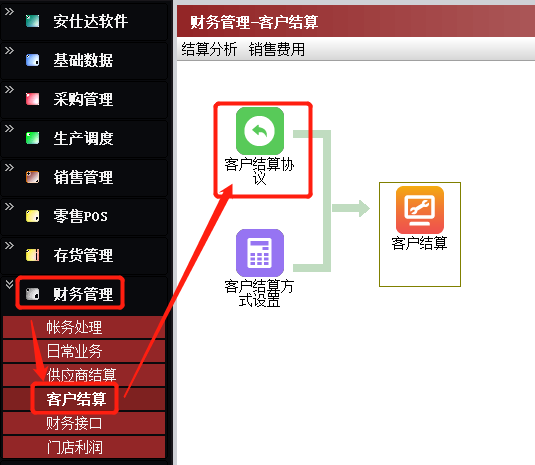Expand the 安仕达软件 section chevron

[x=9, y=12]
